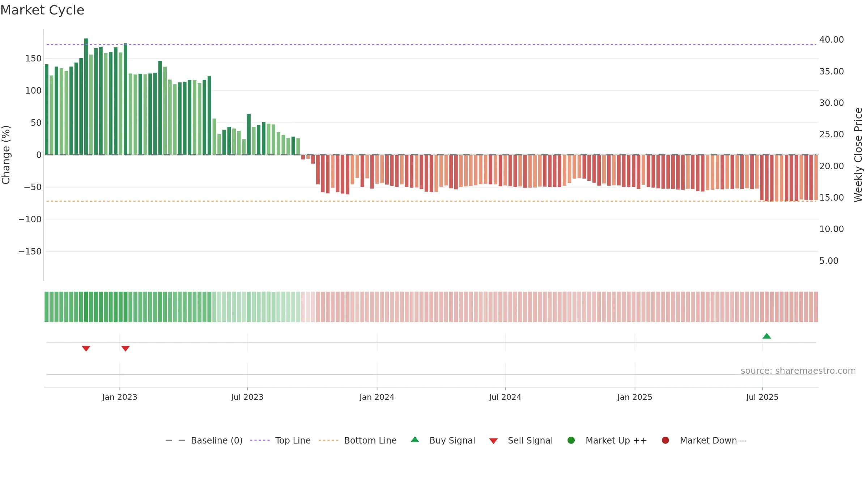Click the green Buy Signal triangle near Jul 2025

(767, 336)
